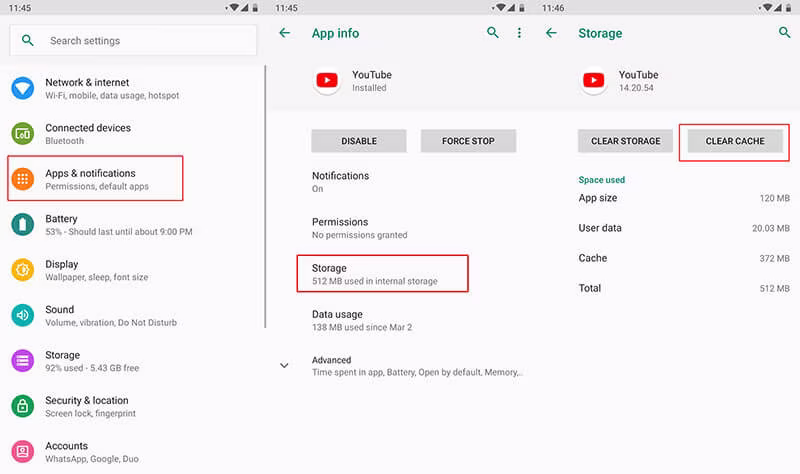Screen dimensions: 800x474
Task: Click the FORCE STOP button
Action: 468,141
